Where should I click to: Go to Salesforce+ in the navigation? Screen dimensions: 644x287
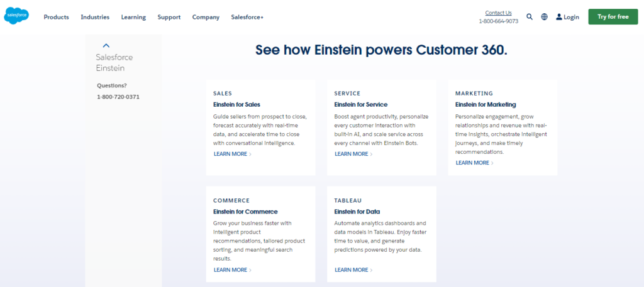247,17
